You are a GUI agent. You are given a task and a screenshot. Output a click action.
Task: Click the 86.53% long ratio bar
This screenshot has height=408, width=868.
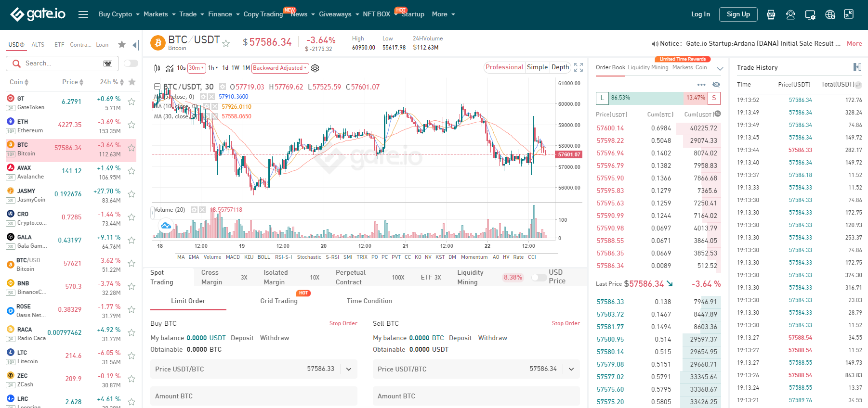pos(645,98)
